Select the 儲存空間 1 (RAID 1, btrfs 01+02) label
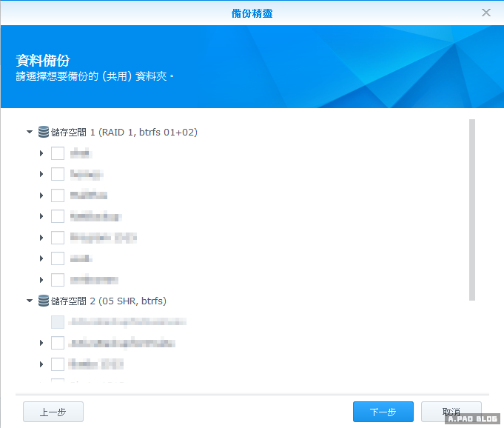The height and width of the screenshot is (428, 504). point(124,133)
